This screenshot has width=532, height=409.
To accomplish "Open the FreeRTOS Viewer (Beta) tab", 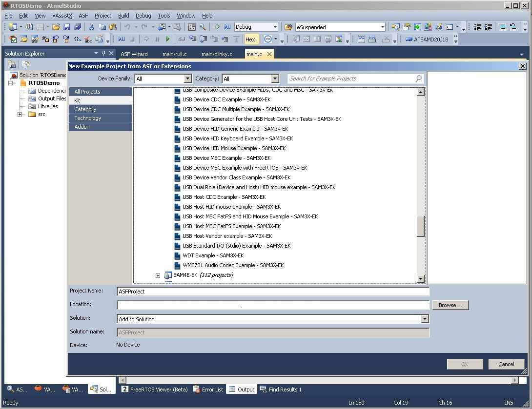I will 154,390.
